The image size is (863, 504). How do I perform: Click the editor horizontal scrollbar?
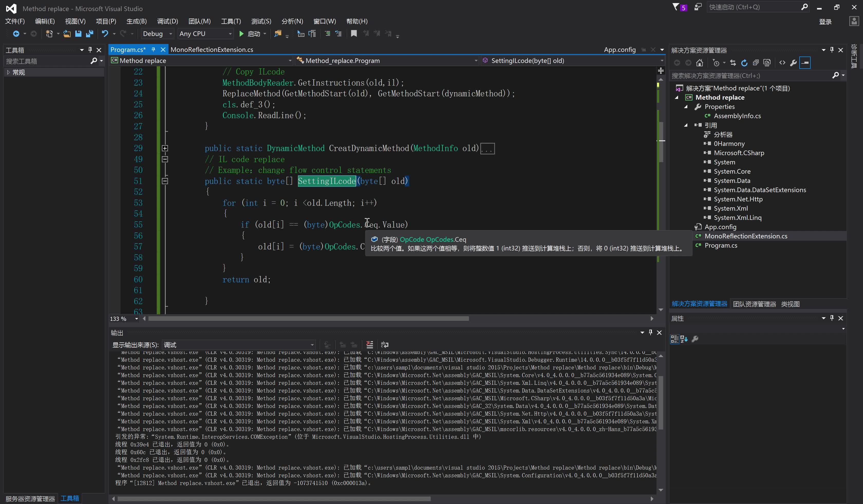click(x=308, y=319)
